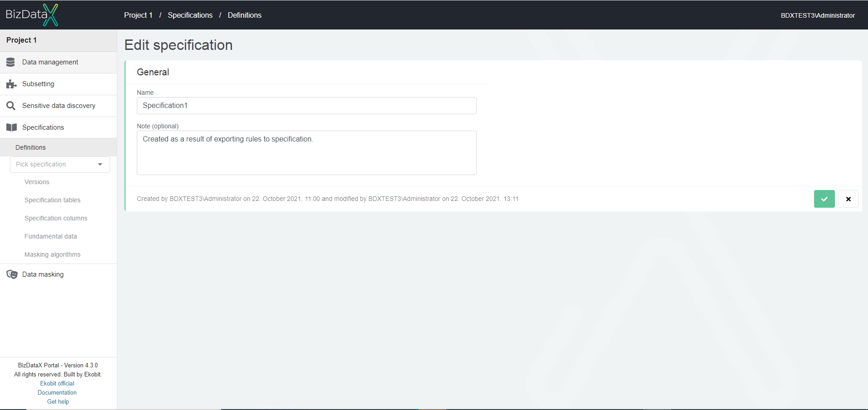Save specification with green checkmark button

(x=824, y=199)
